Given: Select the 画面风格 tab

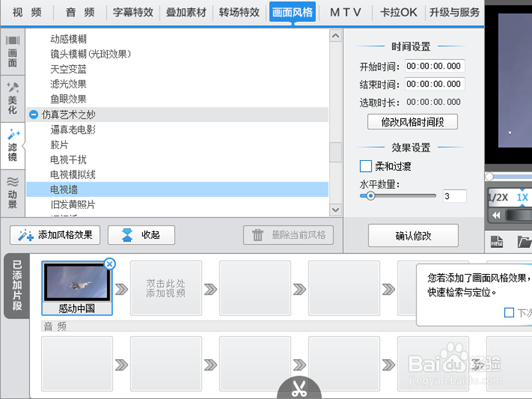Looking at the screenshot, I should pyautogui.click(x=293, y=12).
